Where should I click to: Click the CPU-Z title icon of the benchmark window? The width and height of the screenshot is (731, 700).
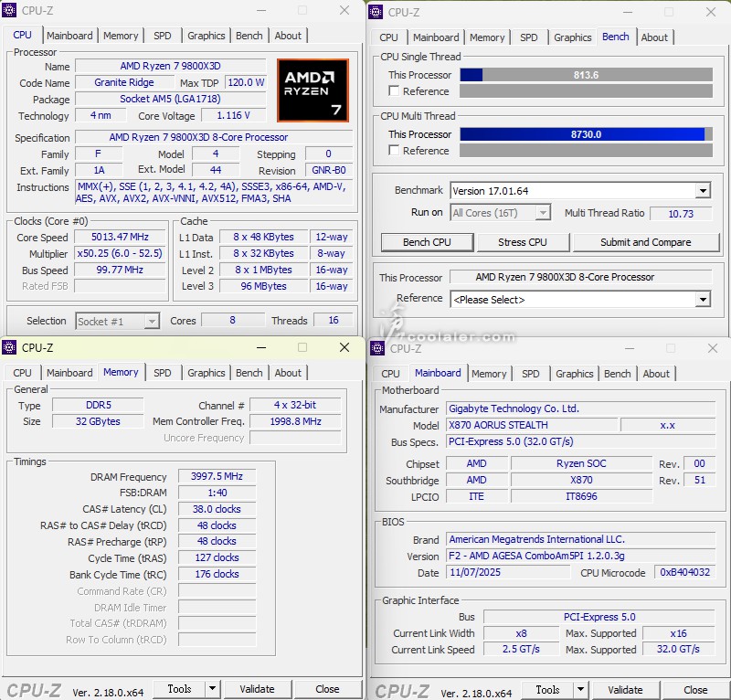point(377,12)
